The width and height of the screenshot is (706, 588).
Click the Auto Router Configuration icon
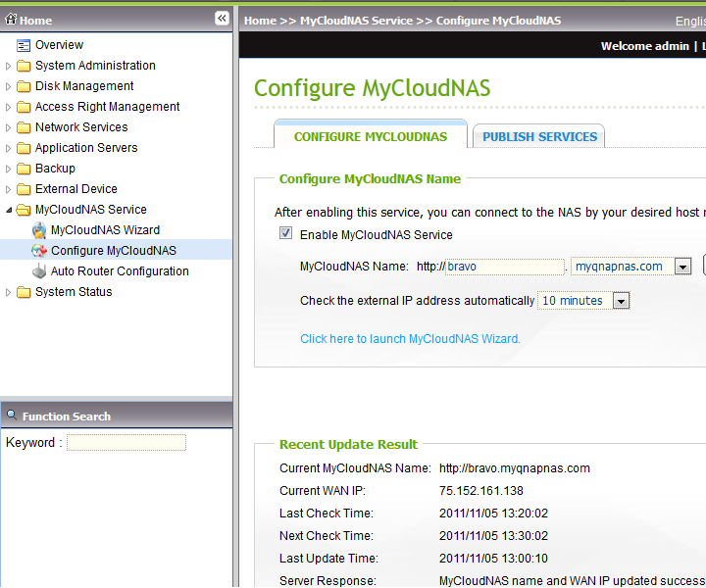39,271
